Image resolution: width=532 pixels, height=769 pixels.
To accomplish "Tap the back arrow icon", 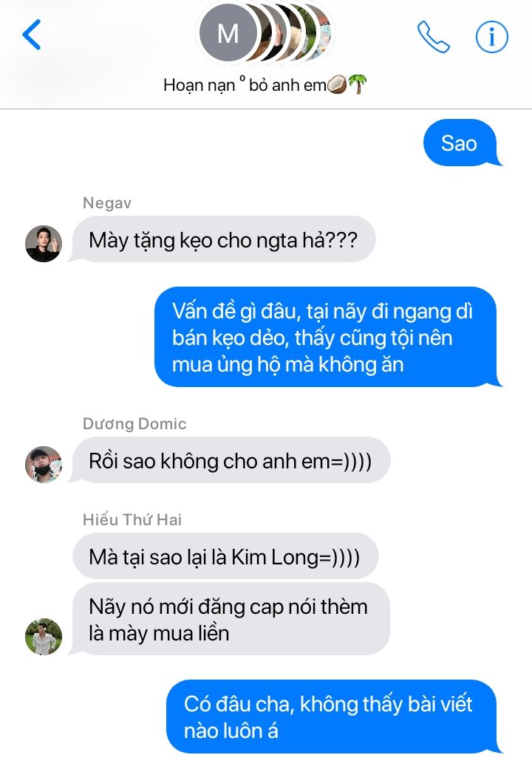I will point(32,35).
